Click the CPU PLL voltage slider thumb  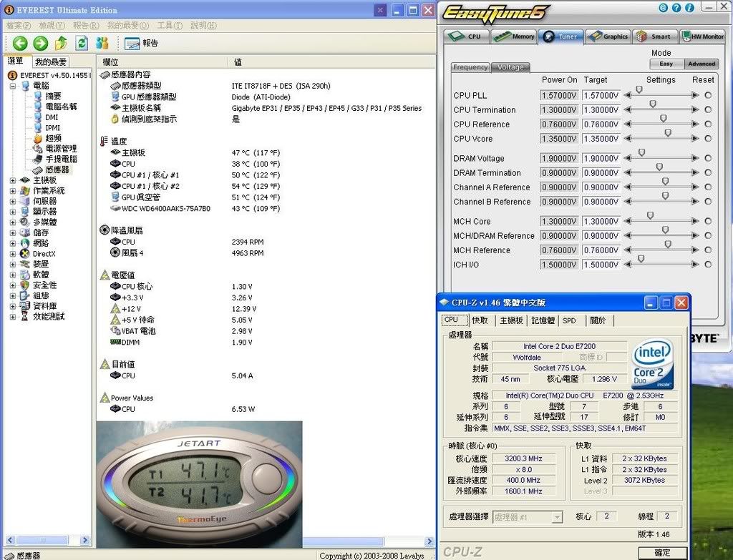coord(639,89)
